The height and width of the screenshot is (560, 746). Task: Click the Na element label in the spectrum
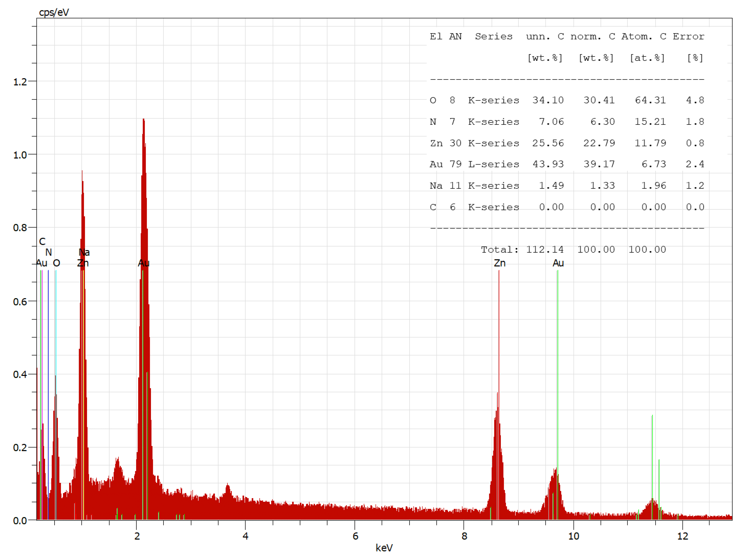coord(84,252)
